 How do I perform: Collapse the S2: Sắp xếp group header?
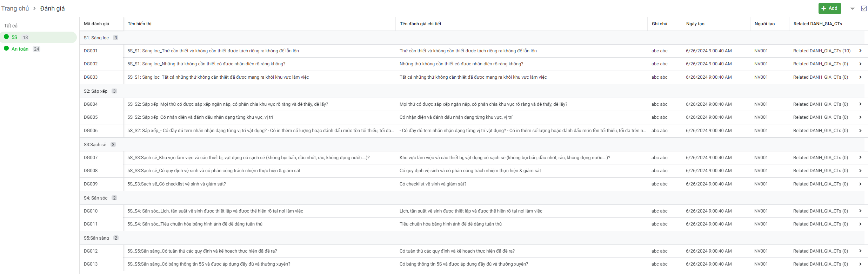tap(95, 91)
